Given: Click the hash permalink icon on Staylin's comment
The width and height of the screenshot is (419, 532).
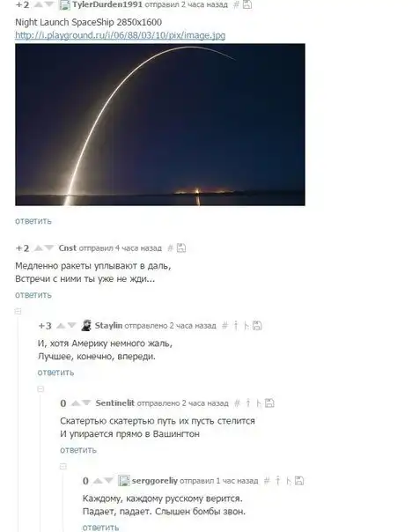Looking at the screenshot, I should [x=224, y=326].
